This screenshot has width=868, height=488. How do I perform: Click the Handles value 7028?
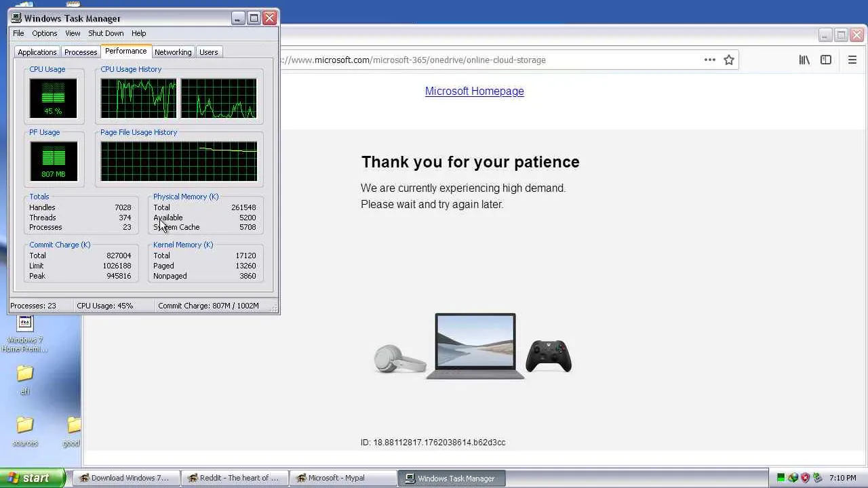[123, 207]
